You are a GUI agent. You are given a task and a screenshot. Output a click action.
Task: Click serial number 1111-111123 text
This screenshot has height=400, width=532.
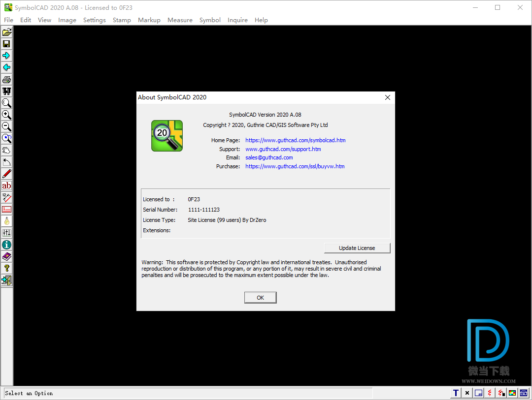pyautogui.click(x=204, y=210)
